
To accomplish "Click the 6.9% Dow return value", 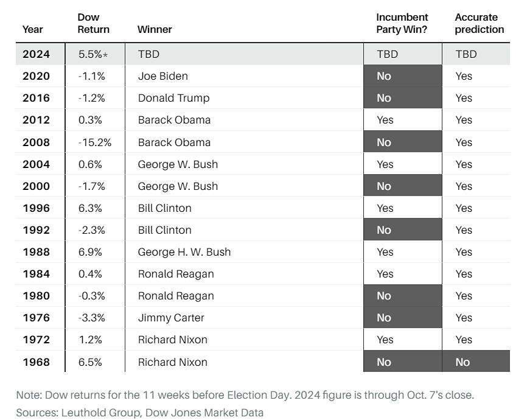I will (x=90, y=252).
